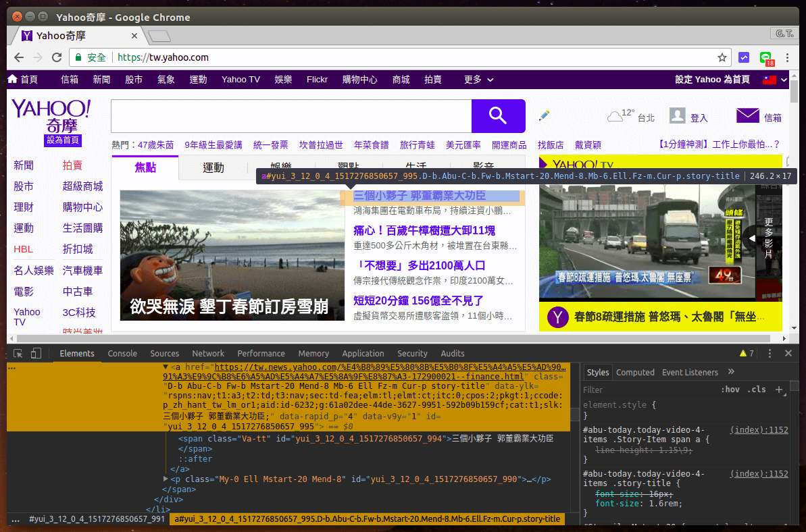Click the Styles filter input field
Viewport: 806px width, 532px height.
coord(649,390)
